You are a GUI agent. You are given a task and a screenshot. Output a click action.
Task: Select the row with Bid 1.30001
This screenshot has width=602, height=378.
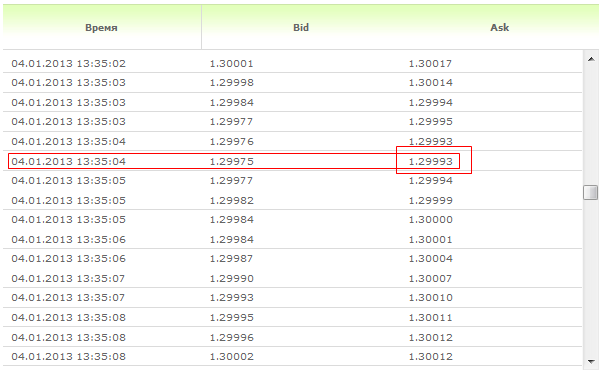293,63
